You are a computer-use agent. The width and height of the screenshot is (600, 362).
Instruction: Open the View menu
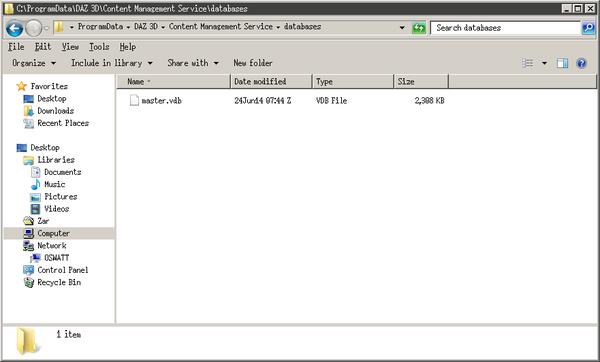pyautogui.click(x=70, y=47)
